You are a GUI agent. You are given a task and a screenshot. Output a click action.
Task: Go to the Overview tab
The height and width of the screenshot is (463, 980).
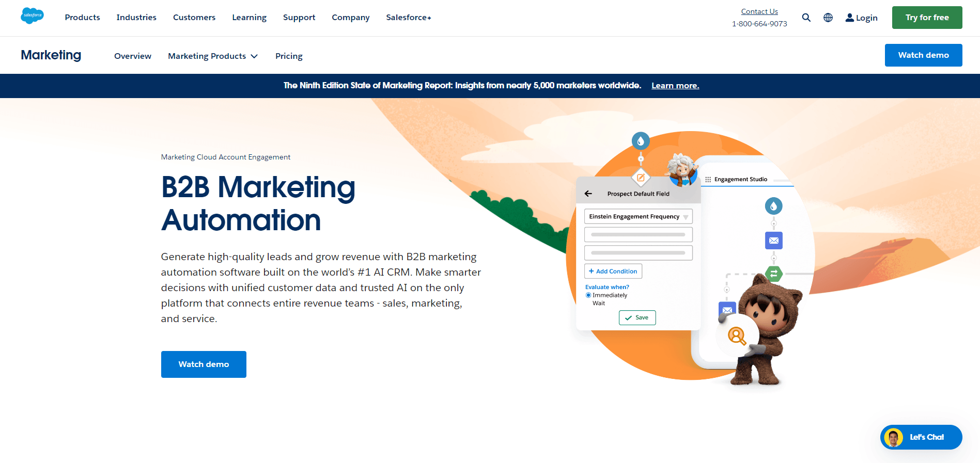(133, 56)
